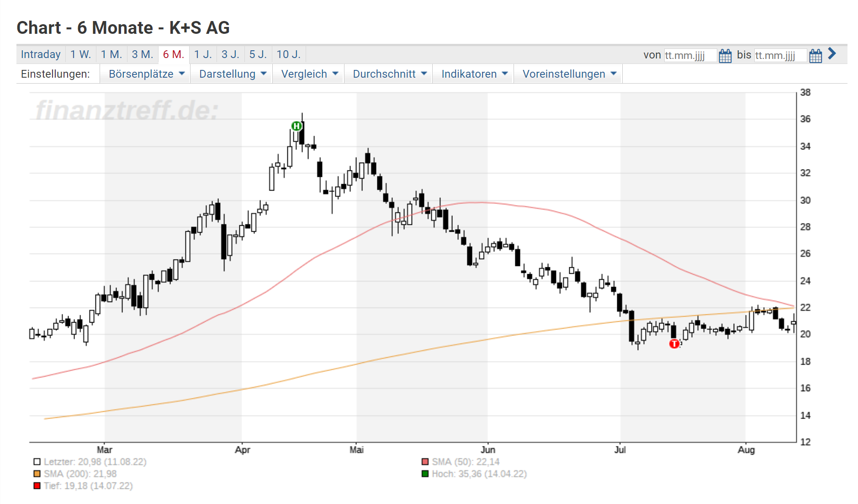Focus the 'bis' date input field
858x504 pixels.
click(780, 55)
